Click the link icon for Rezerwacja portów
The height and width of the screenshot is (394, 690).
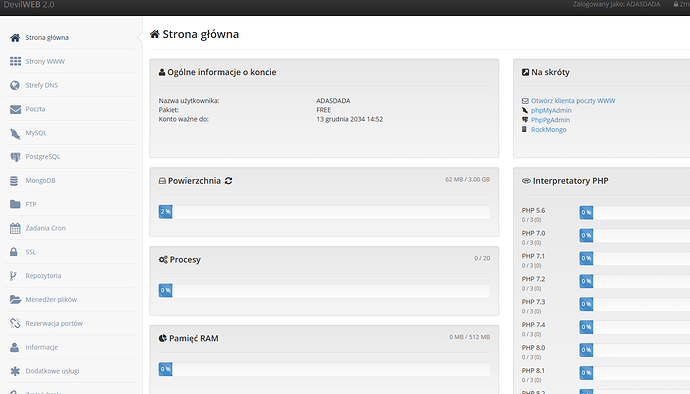pos(15,324)
